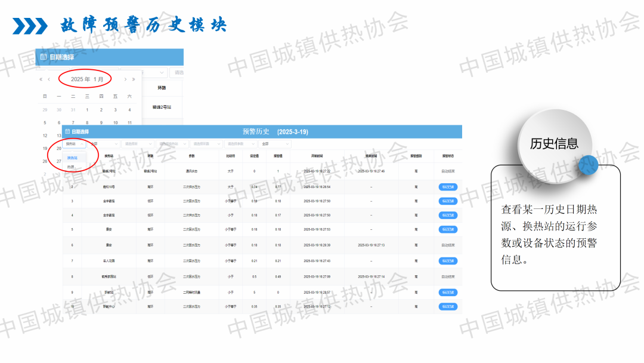Viewport: 644px width, 363px height.
Task: Click the calendar icon beside 日期选择 in back panel
Action: tap(43, 57)
